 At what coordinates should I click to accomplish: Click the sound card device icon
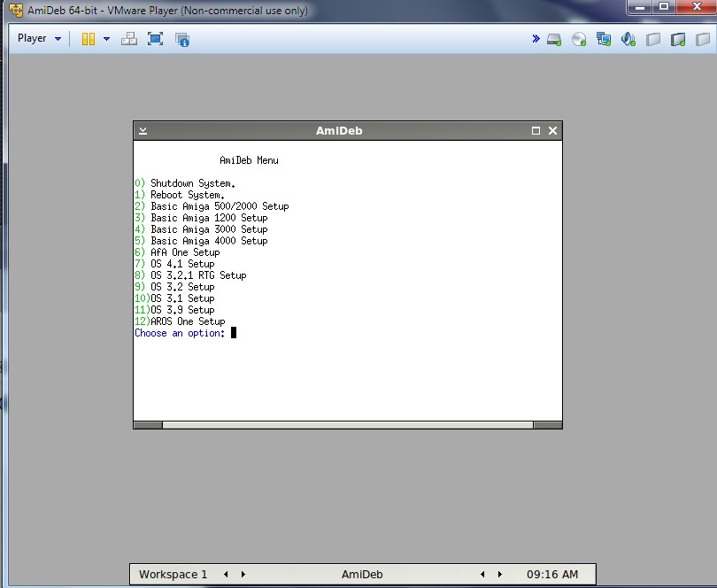pyautogui.click(x=628, y=39)
